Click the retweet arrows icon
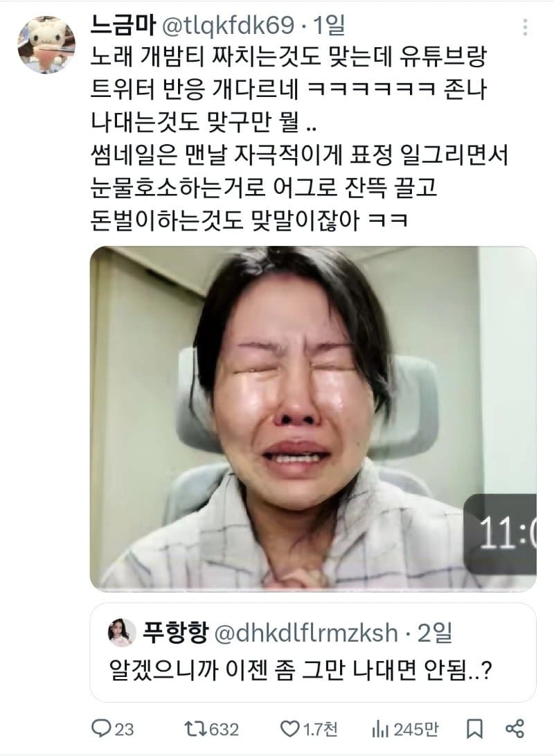This screenshot has height=756, width=554. point(195,728)
